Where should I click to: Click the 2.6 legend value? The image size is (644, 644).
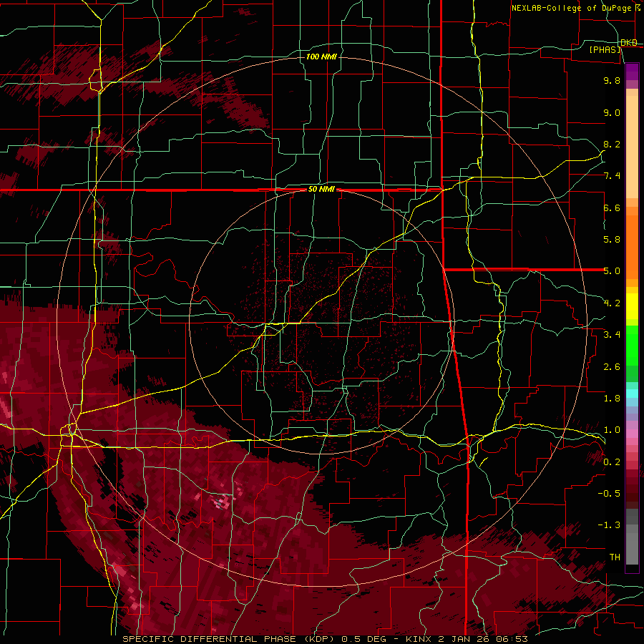[612, 367]
